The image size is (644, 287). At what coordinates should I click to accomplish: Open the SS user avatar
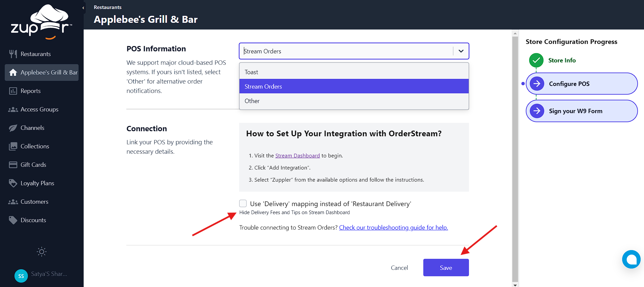point(21,276)
